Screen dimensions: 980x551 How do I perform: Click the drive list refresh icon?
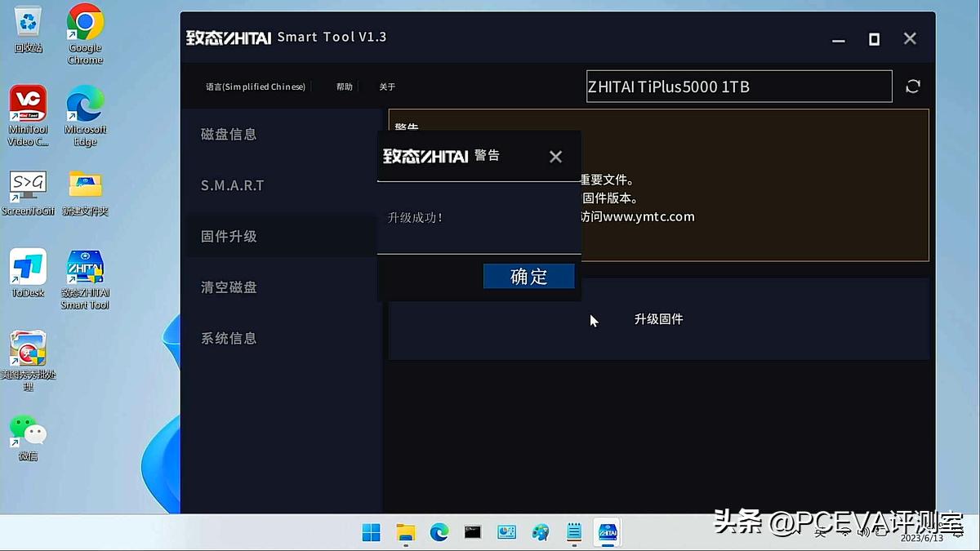pos(913,87)
